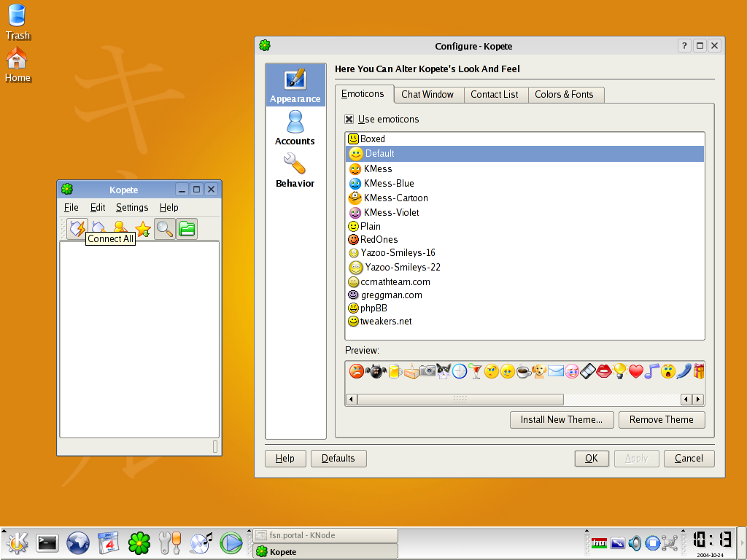Open the Help menu in Kopete
Image resolution: width=747 pixels, height=560 pixels.
point(169,207)
